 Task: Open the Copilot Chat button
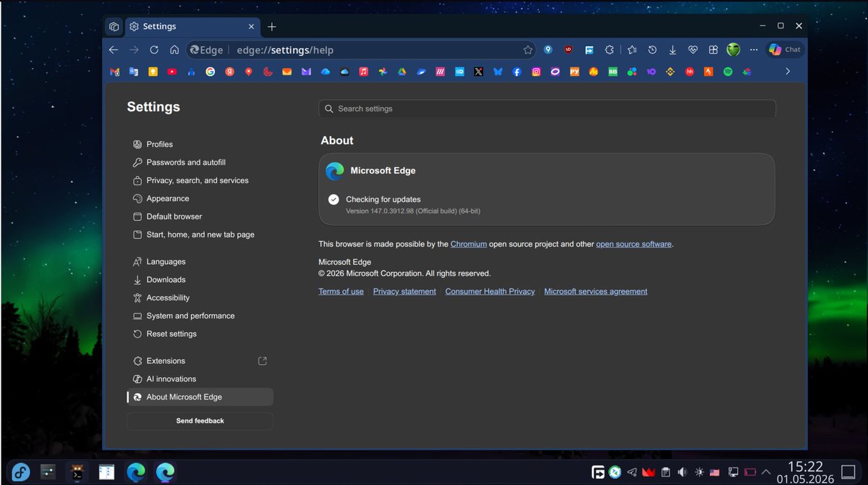[786, 50]
